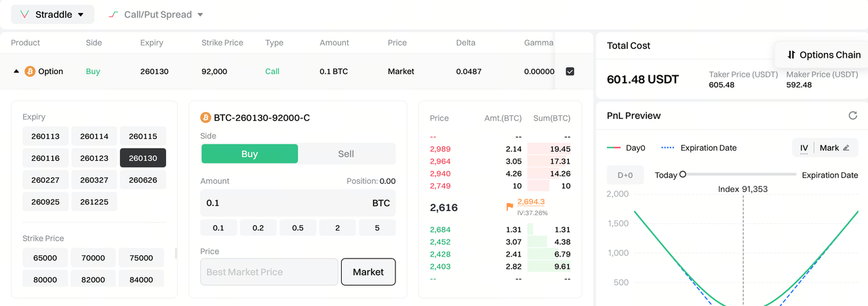The image size is (868, 306).
Task: Click the Straddle strategy V icon
Action: pyautogui.click(x=24, y=14)
